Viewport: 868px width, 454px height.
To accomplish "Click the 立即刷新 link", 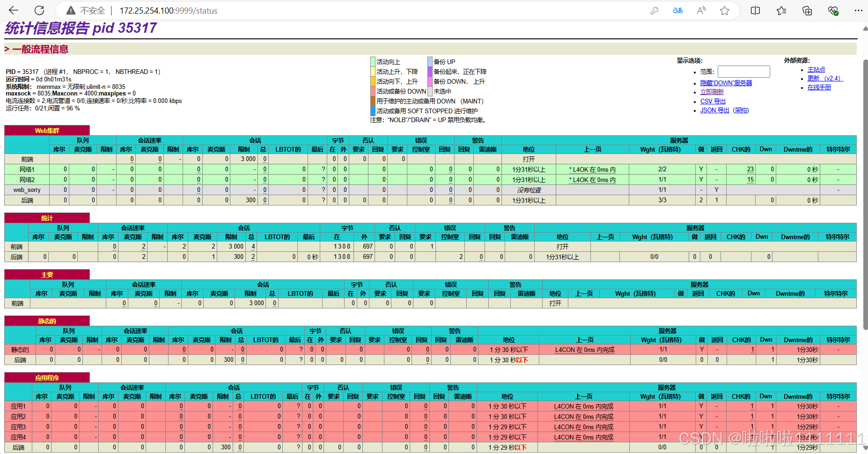I will (x=712, y=92).
